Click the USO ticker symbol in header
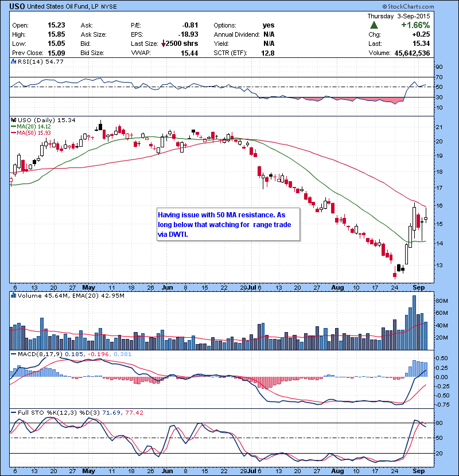This screenshot has height=476, width=459. [x=17, y=6]
